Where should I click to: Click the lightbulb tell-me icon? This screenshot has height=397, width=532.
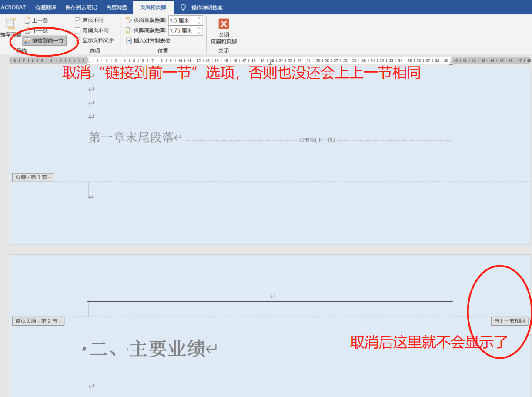[183, 7]
